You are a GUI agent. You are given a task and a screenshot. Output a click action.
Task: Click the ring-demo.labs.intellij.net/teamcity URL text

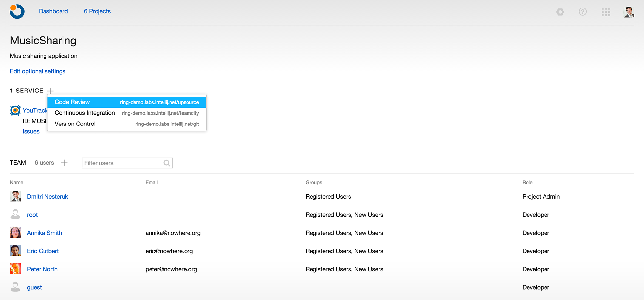(x=160, y=113)
